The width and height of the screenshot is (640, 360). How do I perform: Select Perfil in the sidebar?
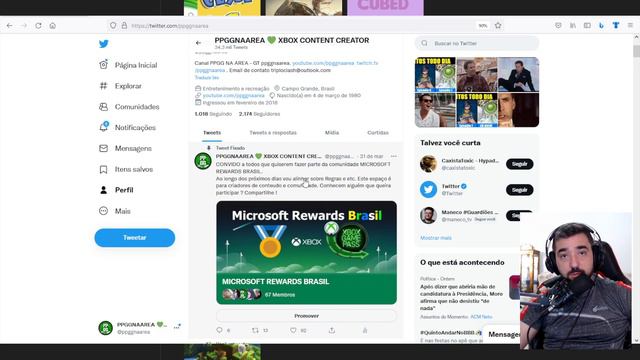click(116, 190)
